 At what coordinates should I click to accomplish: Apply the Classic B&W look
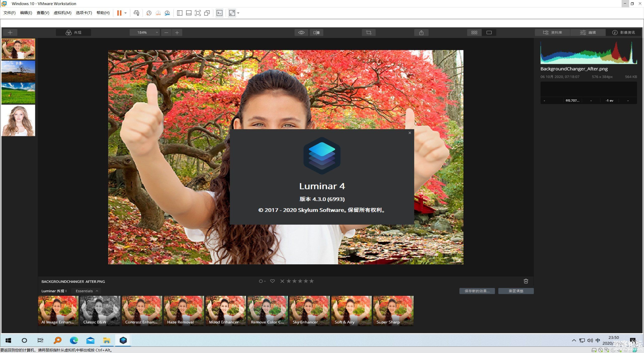tap(100, 311)
